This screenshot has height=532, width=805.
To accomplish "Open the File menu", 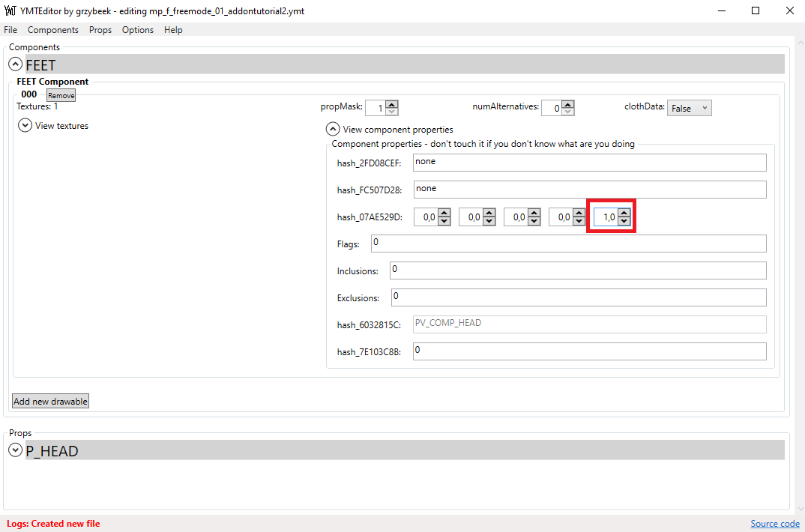I will [x=10, y=30].
